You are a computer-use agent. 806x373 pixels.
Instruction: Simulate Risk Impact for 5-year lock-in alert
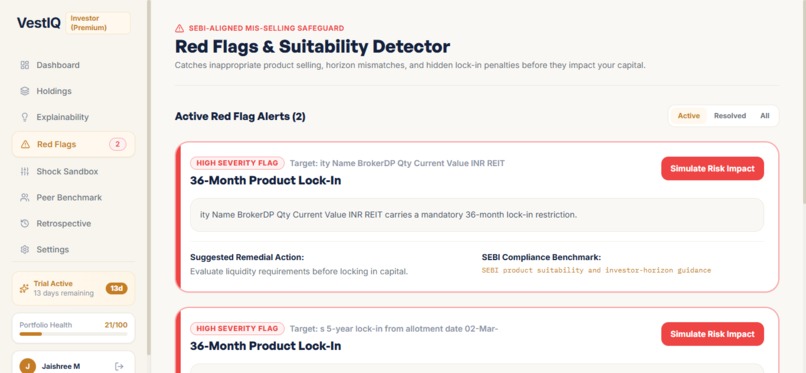[x=712, y=334]
